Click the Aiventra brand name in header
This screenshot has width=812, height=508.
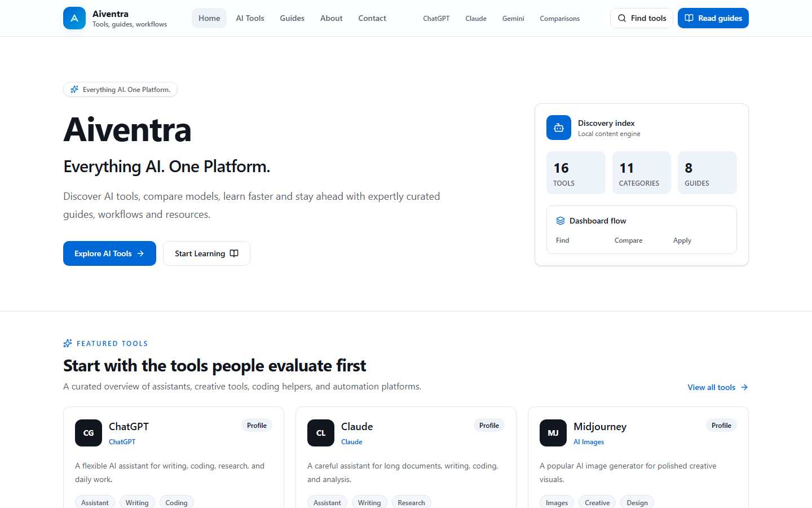111,14
